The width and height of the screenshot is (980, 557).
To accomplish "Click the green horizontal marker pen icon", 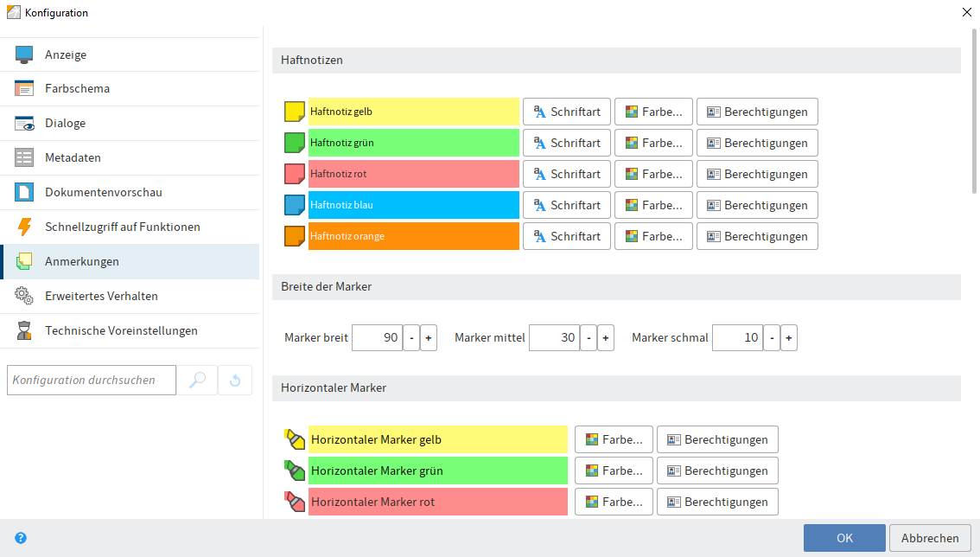I will click(295, 471).
